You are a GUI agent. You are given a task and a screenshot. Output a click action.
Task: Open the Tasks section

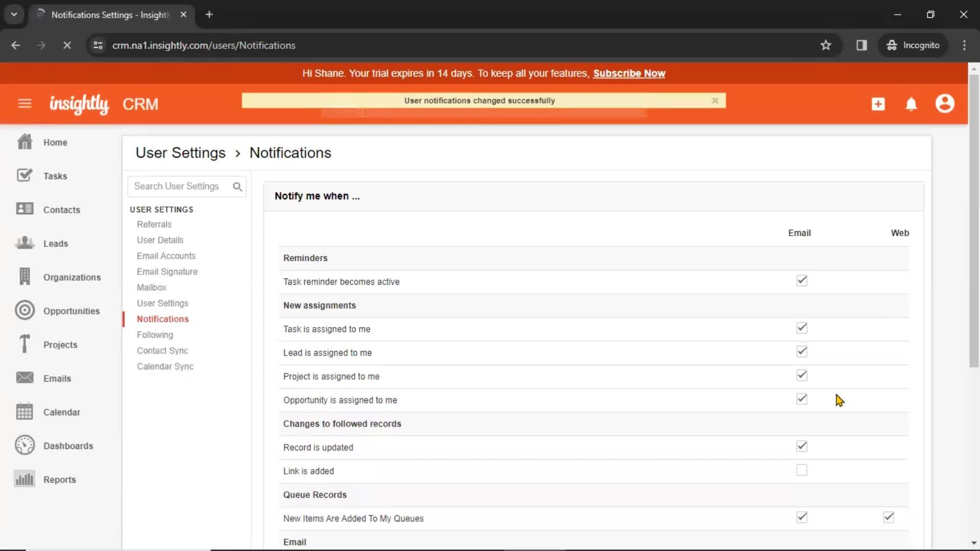tap(55, 176)
